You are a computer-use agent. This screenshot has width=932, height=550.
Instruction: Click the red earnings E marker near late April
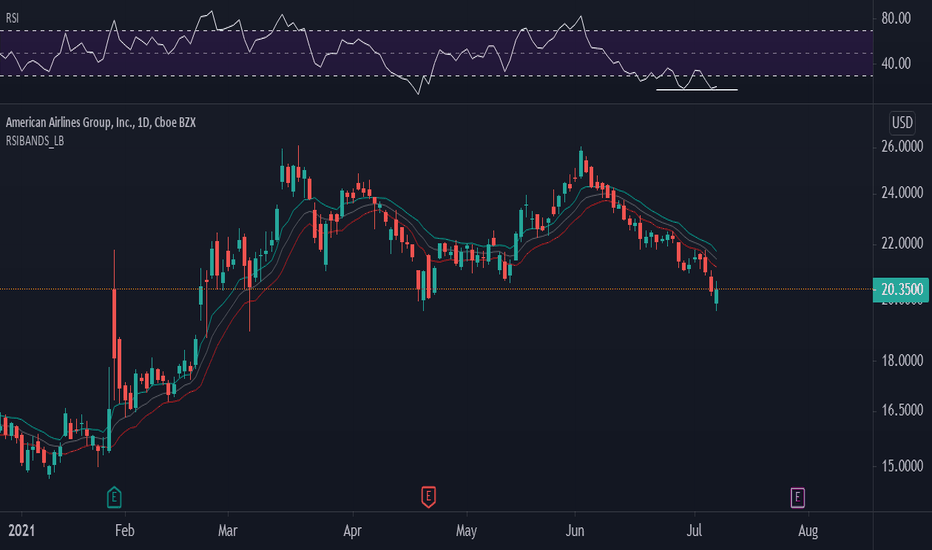point(429,496)
